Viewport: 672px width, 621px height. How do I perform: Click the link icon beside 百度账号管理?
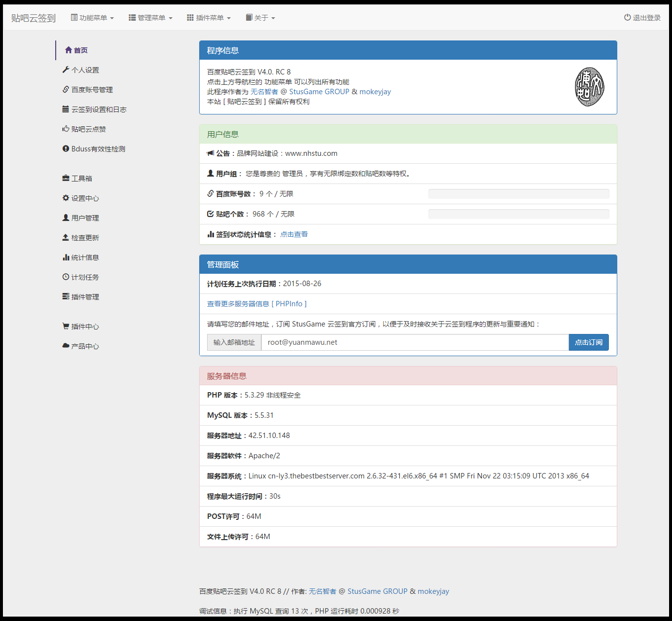click(66, 89)
